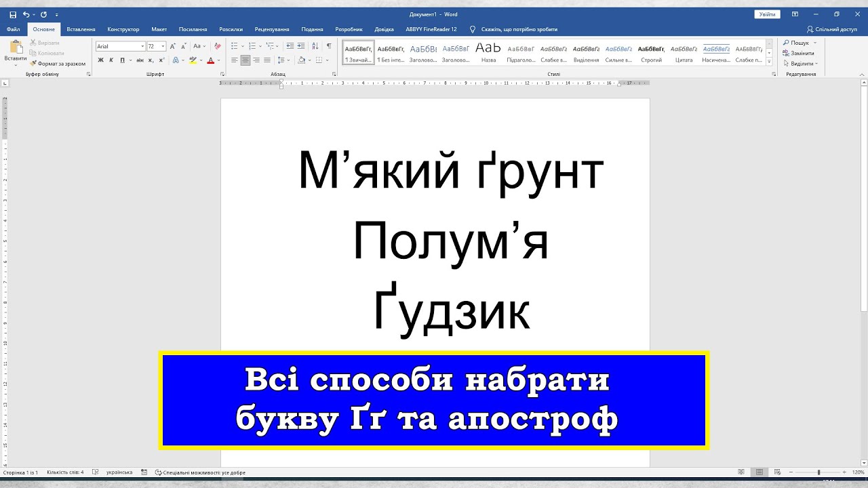Open the Пошук search dropdown

coord(800,43)
